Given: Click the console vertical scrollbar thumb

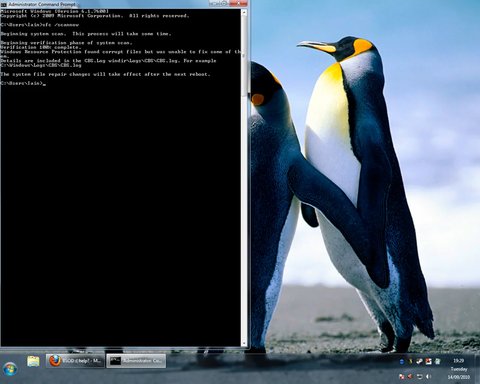Looking at the screenshot, I should point(244,55).
